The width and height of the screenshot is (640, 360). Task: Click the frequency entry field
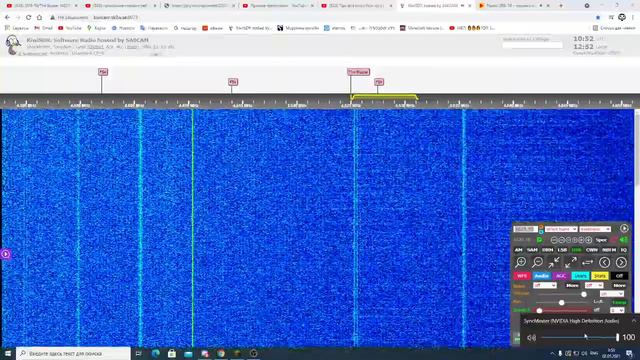[x=525, y=229]
